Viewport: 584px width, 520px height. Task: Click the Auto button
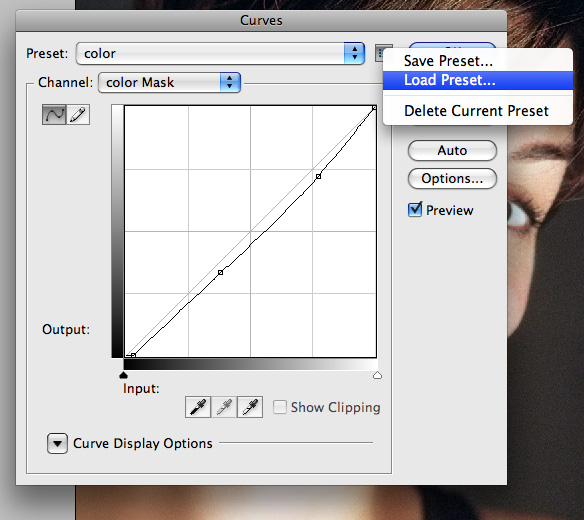tap(452, 150)
